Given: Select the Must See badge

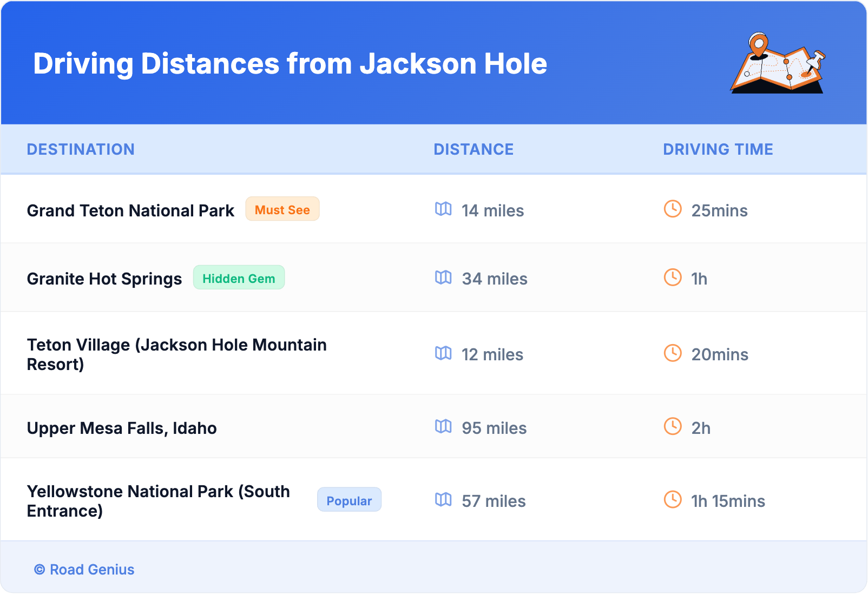Looking at the screenshot, I should point(282,209).
